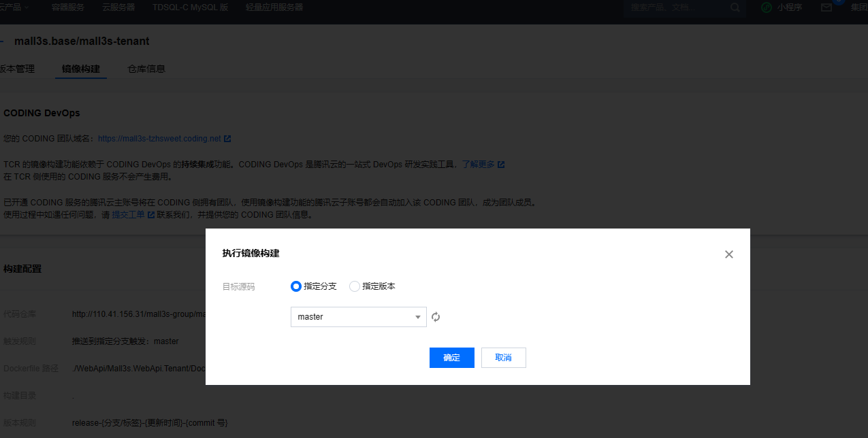Click the 推送到指定分支触发: master value

click(125, 341)
